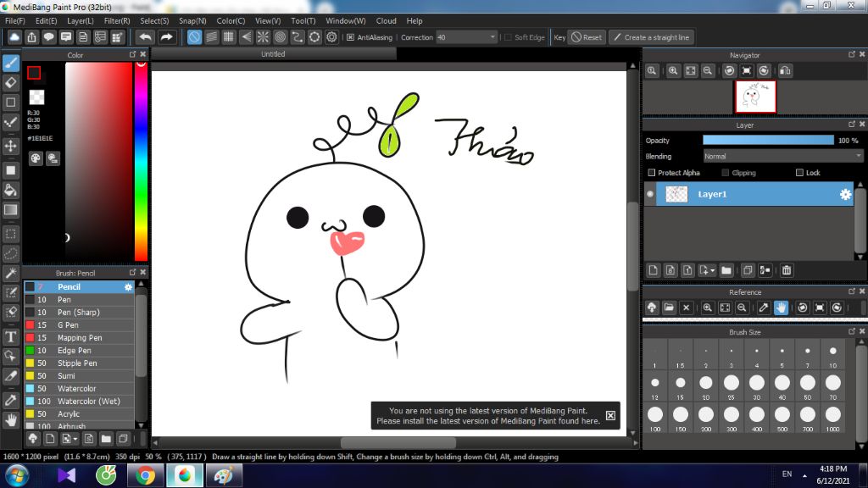Check the Lock layer checkbox

(799, 173)
